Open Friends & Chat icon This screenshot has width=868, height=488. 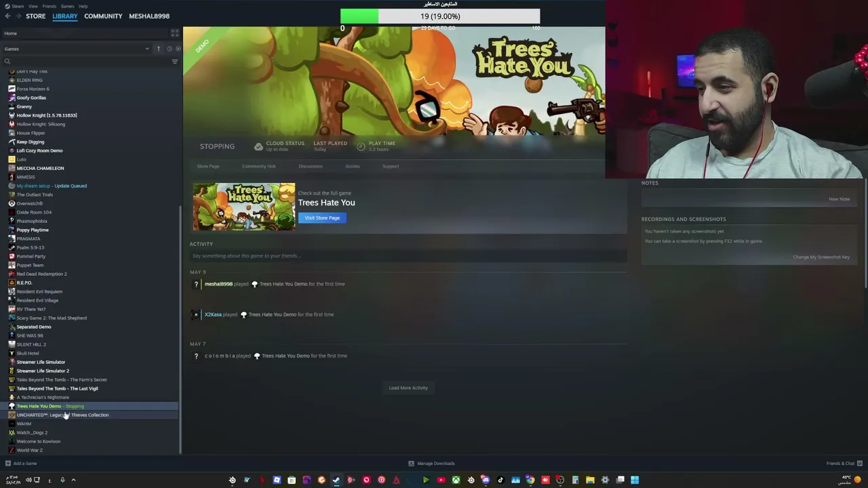click(860, 464)
